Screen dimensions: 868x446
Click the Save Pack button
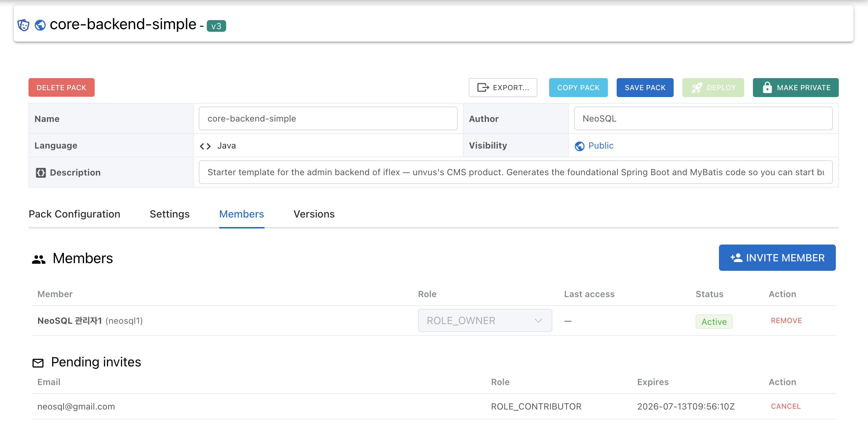(645, 88)
